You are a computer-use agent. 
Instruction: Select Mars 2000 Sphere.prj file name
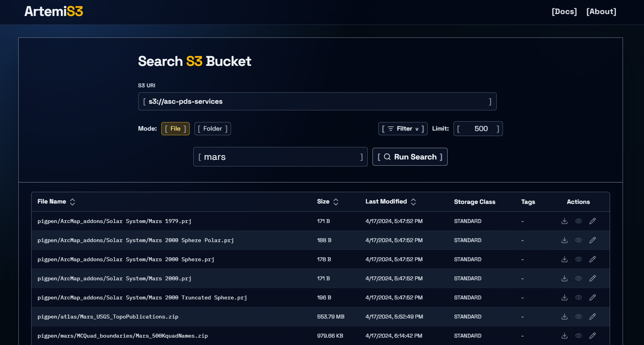(x=126, y=259)
